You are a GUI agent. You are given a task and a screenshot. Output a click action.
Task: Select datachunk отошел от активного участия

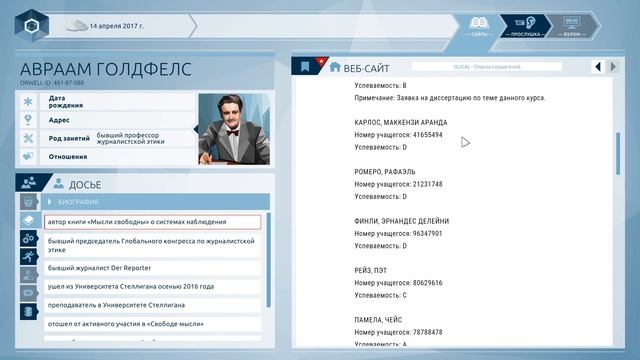[152, 324]
